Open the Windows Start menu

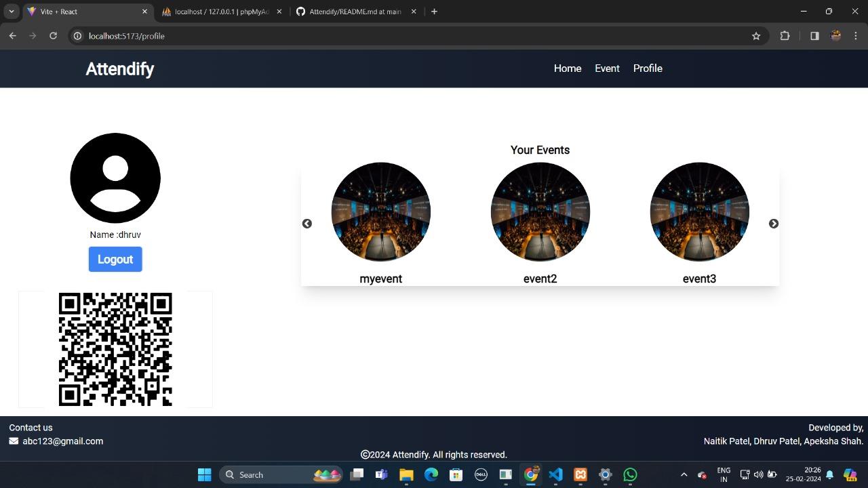(204, 474)
